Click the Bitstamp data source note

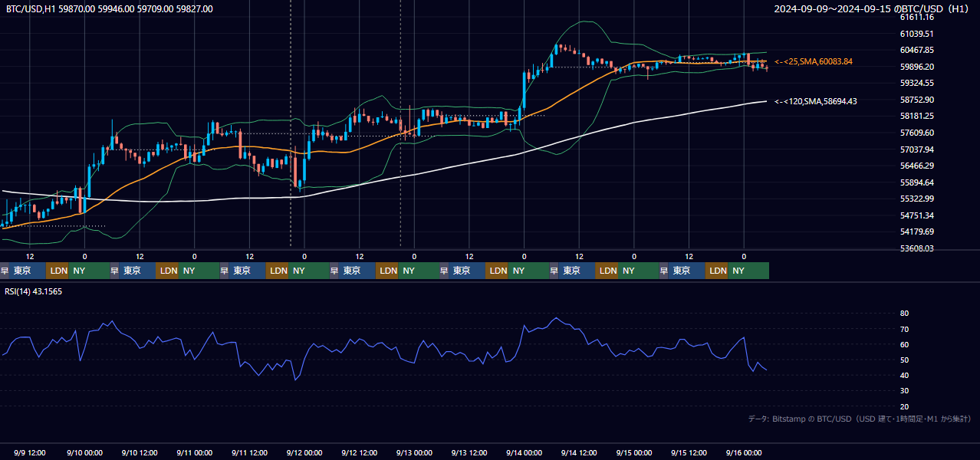[x=860, y=419]
